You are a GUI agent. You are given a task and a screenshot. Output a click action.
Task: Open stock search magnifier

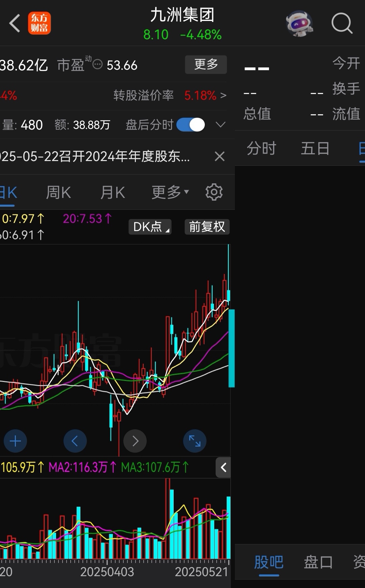342,23
